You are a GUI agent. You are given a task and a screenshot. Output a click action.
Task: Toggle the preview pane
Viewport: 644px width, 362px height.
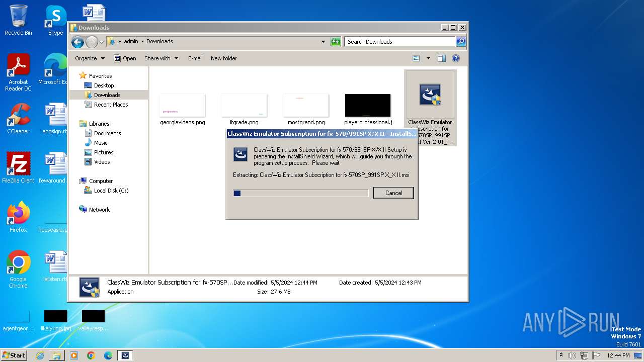pos(441,58)
